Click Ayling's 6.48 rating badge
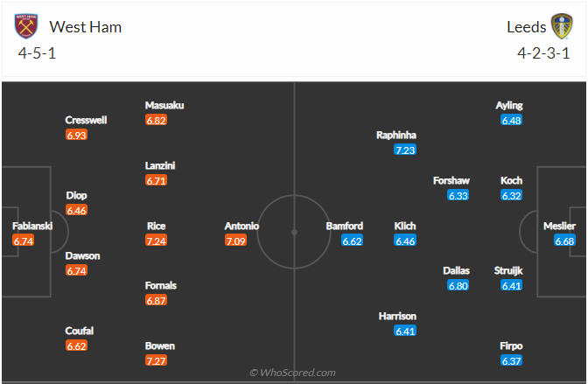 512,120
